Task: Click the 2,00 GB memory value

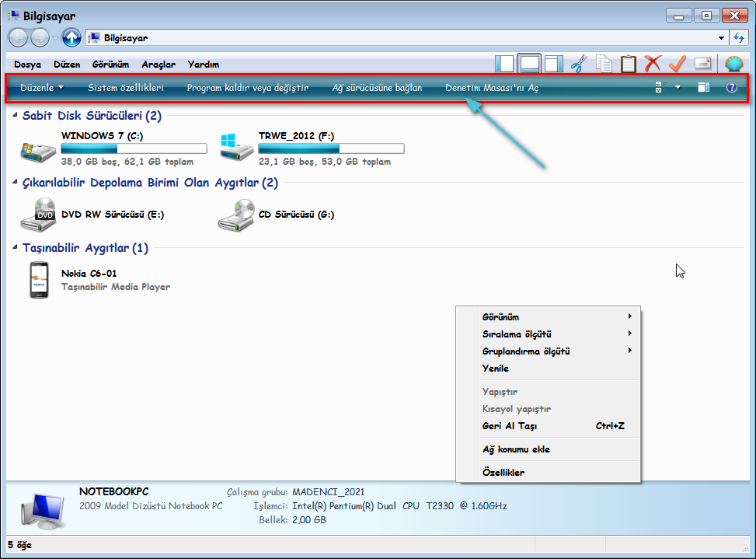Action: pyautogui.click(x=309, y=520)
